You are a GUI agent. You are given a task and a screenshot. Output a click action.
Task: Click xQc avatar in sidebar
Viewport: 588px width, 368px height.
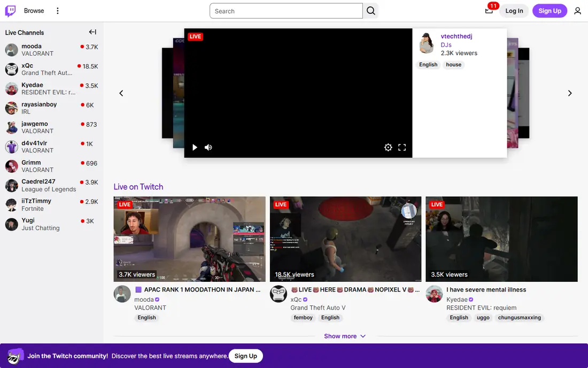coord(12,70)
